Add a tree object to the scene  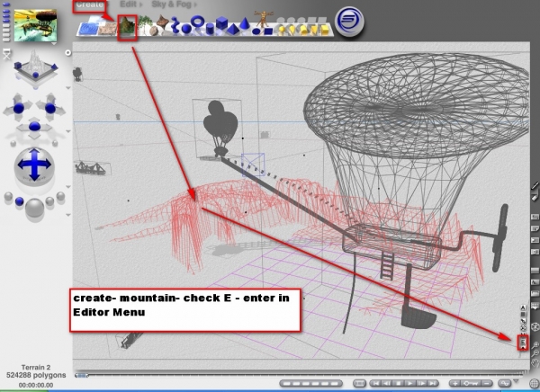click(145, 22)
